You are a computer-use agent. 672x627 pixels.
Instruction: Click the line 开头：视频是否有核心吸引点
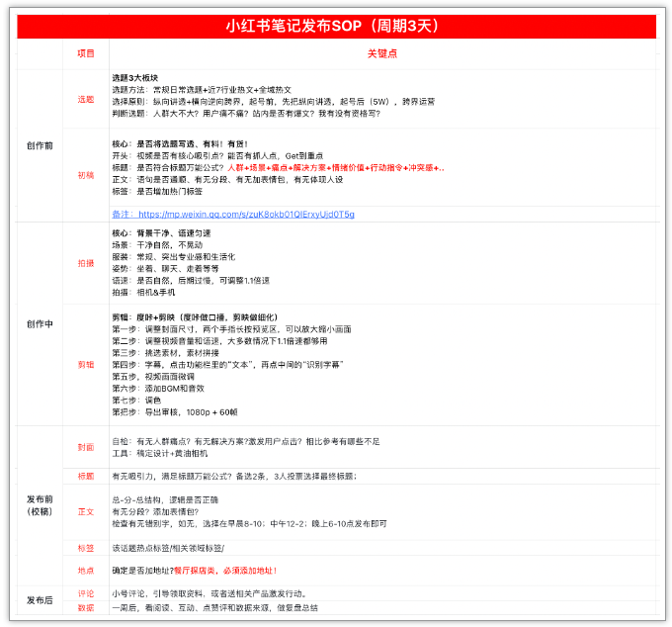[x=217, y=156]
